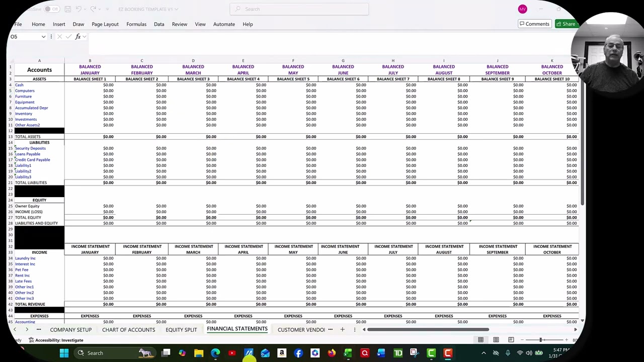Image resolution: width=644 pixels, height=362 pixels.
Task: Switch to the EQUITY SPLIT sheet tab
Action: pos(181,330)
